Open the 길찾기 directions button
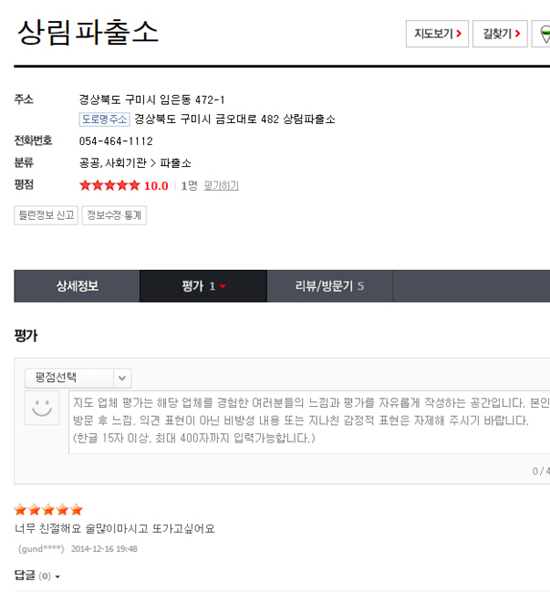 pos(500,34)
